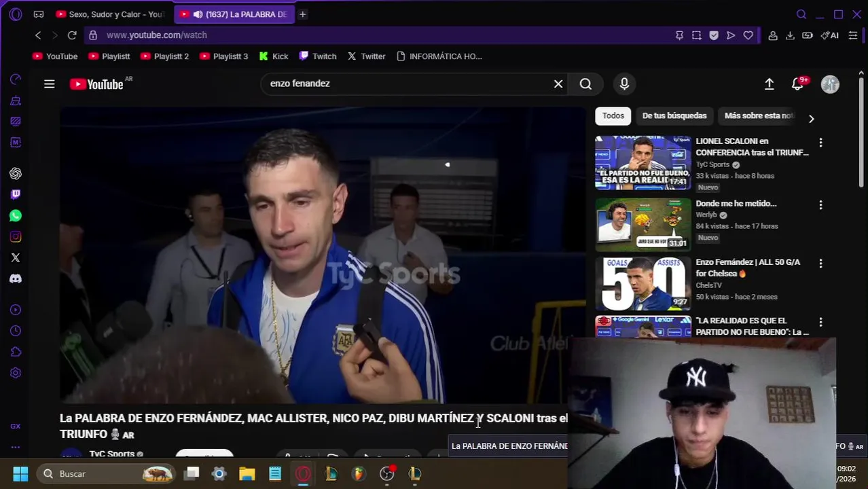The height and width of the screenshot is (489, 868).
Task: Click the taskbar Buscar search box
Action: [x=107, y=473]
